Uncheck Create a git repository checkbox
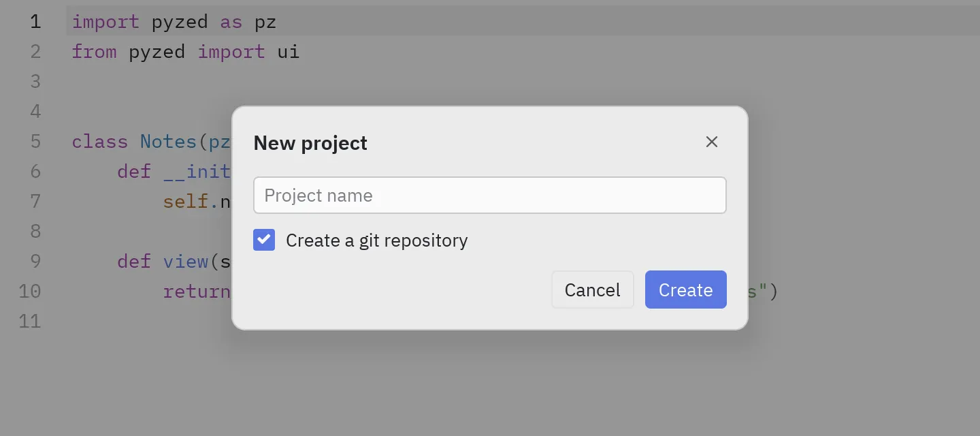 pyautogui.click(x=264, y=240)
